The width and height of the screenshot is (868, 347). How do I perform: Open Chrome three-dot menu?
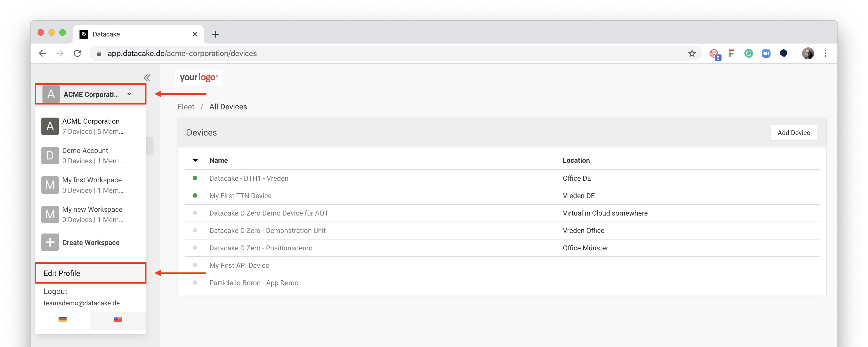[x=825, y=54]
